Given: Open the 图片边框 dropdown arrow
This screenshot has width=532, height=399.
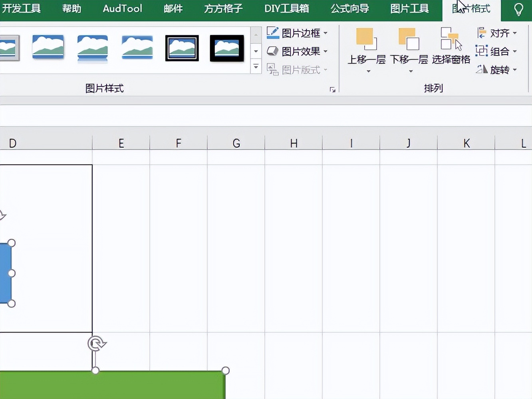Looking at the screenshot, I should click(x=326, y=33).
